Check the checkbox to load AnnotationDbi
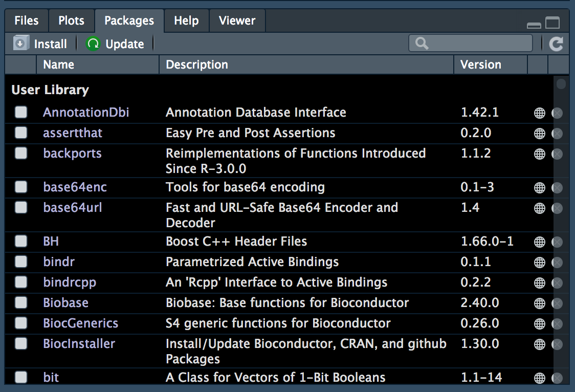Viewport: 575px width, 392px height. point(20,112)
